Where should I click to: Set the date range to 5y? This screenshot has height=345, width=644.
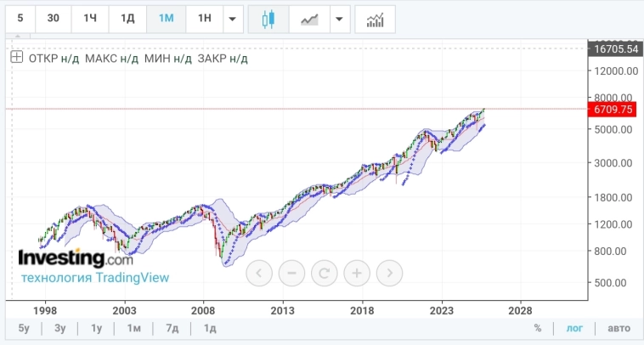click(24, 328)
